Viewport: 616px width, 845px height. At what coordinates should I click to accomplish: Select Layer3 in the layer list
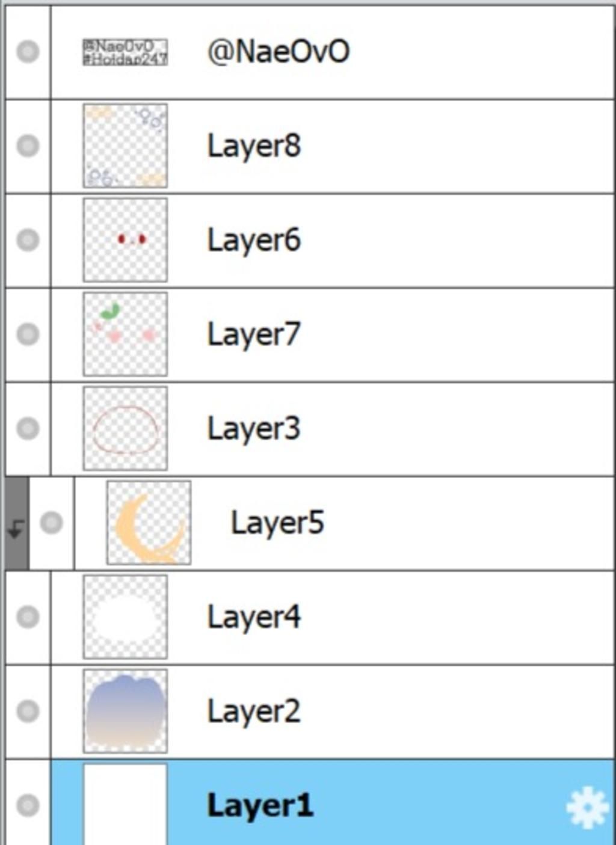[254, 429]
